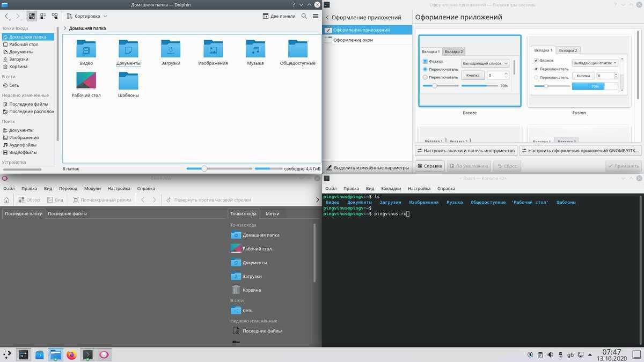This screenshot has width=644, height=362.
Task: Adjust Fusion preview horizontal slider
Action: [x=551, y=86]
